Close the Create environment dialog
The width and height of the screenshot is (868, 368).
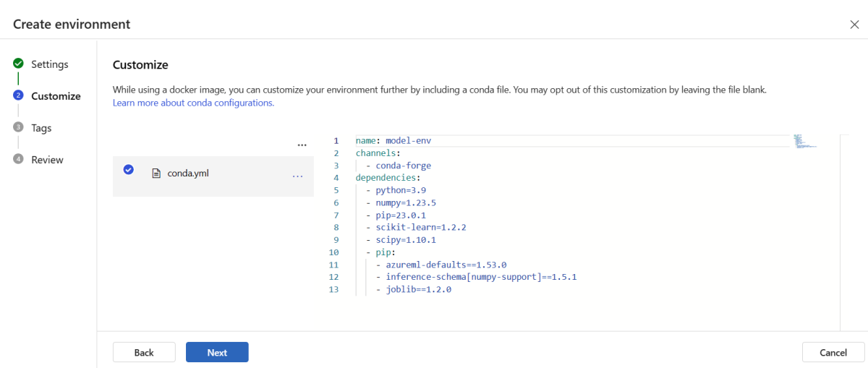pyautogui.click(x=854, y=25)
